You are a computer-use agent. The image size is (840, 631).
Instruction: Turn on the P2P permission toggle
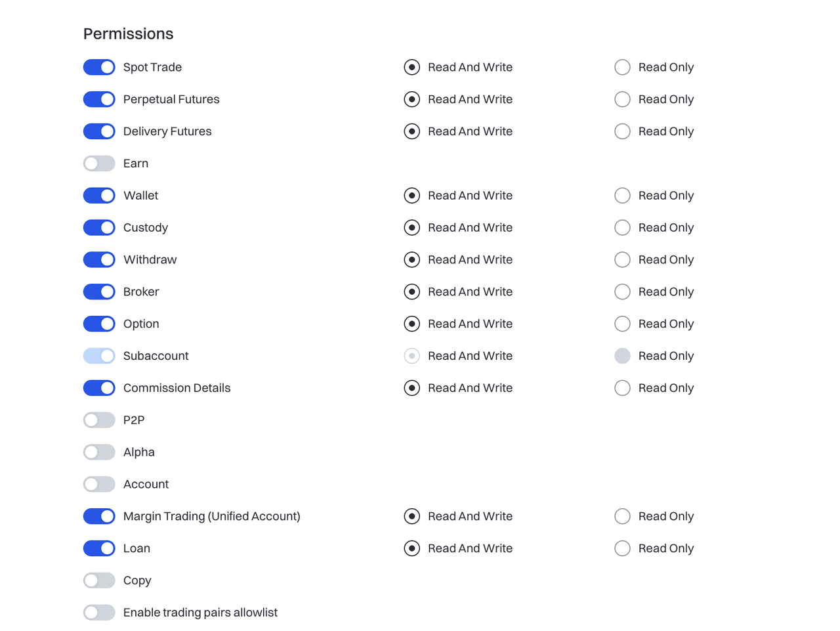(x=99, y=420)
